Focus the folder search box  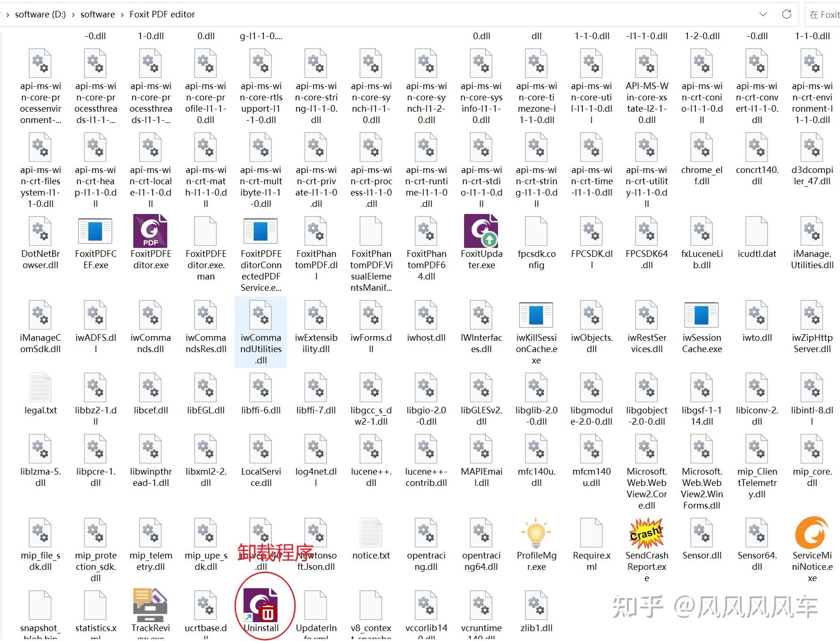pyautogui.click(x=823, y=15)
